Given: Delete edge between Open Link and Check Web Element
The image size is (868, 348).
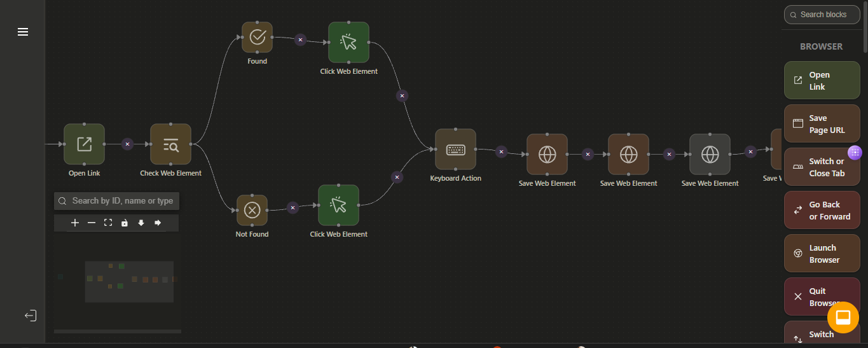Looking at the screenshot, I should pos(127,144).
